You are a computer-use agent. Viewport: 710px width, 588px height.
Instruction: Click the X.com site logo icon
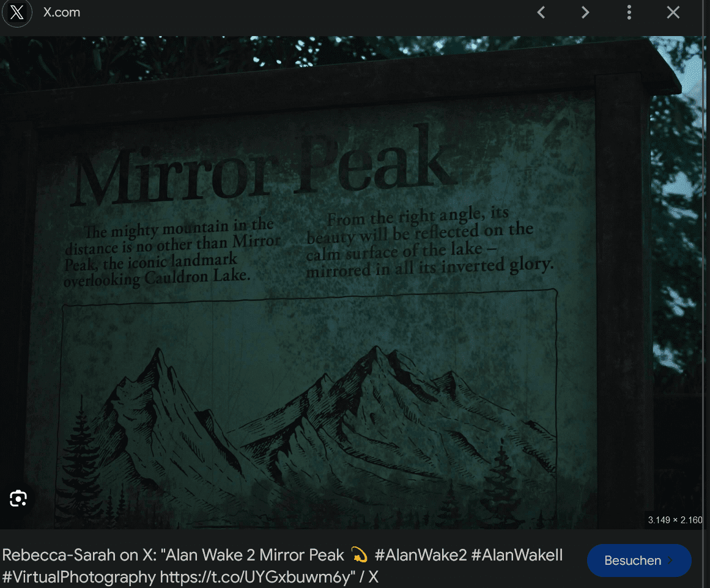click(17, 12)
